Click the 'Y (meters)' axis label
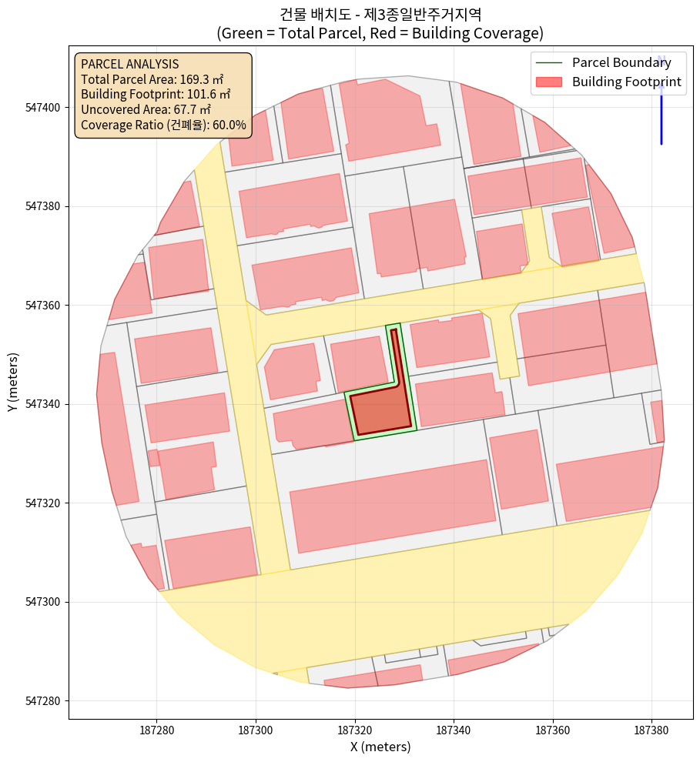 pyautogui.click(x=13, y=383)
